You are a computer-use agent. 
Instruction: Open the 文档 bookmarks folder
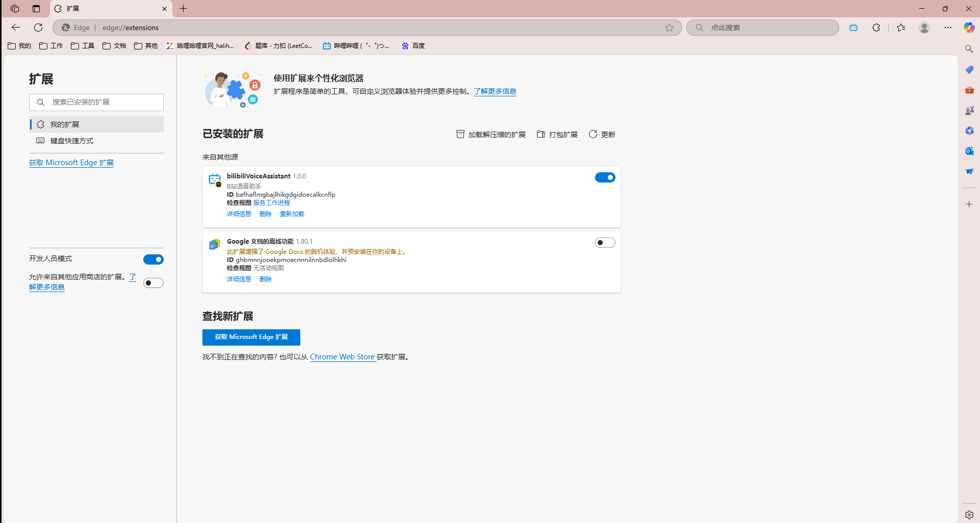tap(114, 46)
